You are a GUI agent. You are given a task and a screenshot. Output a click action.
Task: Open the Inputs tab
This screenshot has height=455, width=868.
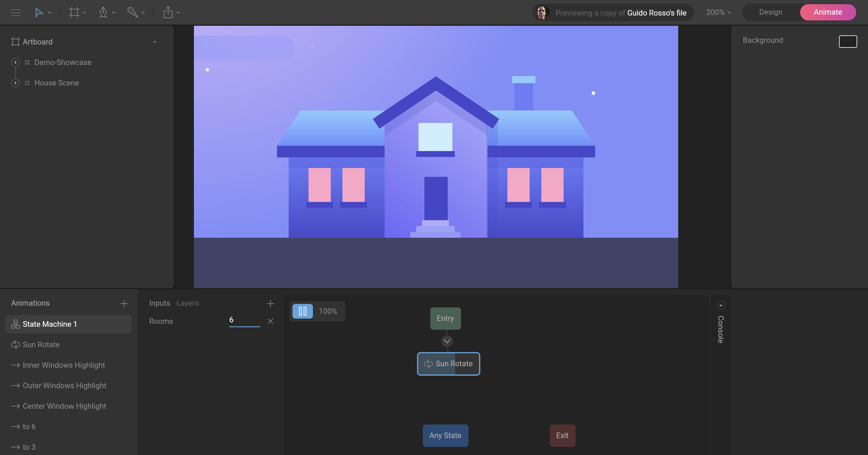point(159,303)
